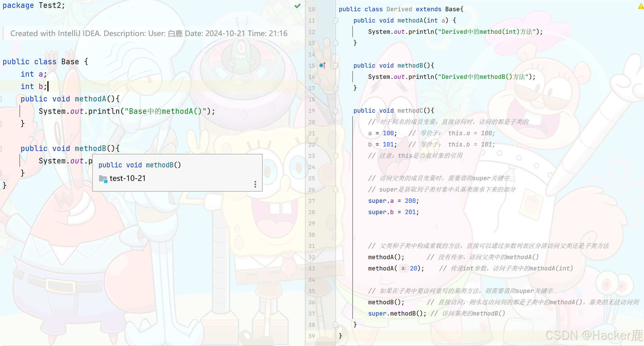Click the yellow warning triangle indicator
Image resolution: width=644 pixels, height=346 pixels.
pyautogui.click(x=641, y=6)
